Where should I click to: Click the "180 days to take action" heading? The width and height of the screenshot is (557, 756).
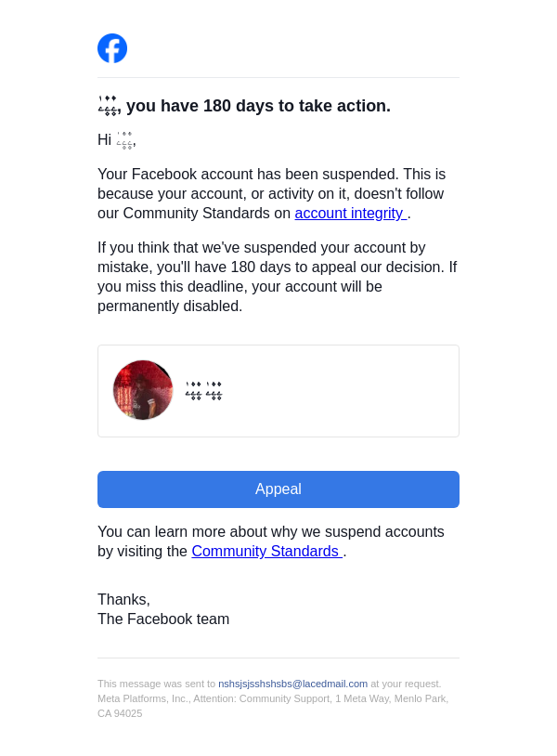pyautogui.click(x=258, y=106)
